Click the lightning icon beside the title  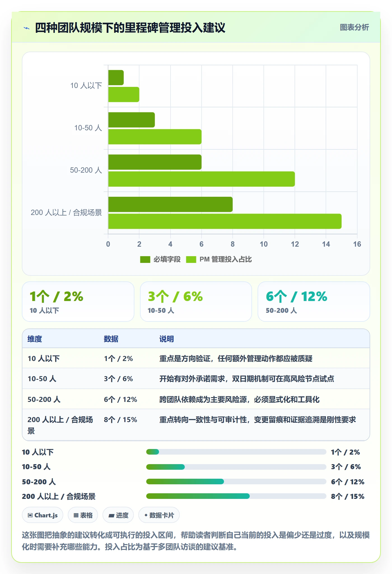(x=27, y=28)
